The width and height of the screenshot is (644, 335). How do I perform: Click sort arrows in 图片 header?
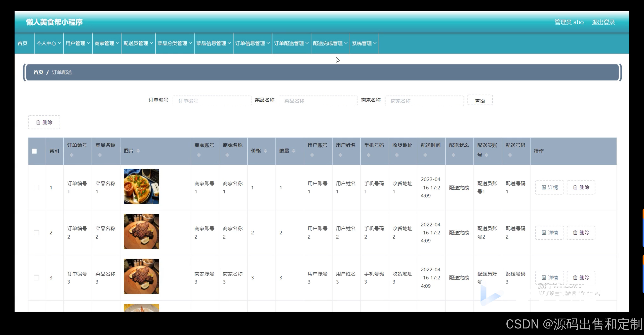(138, 151)
